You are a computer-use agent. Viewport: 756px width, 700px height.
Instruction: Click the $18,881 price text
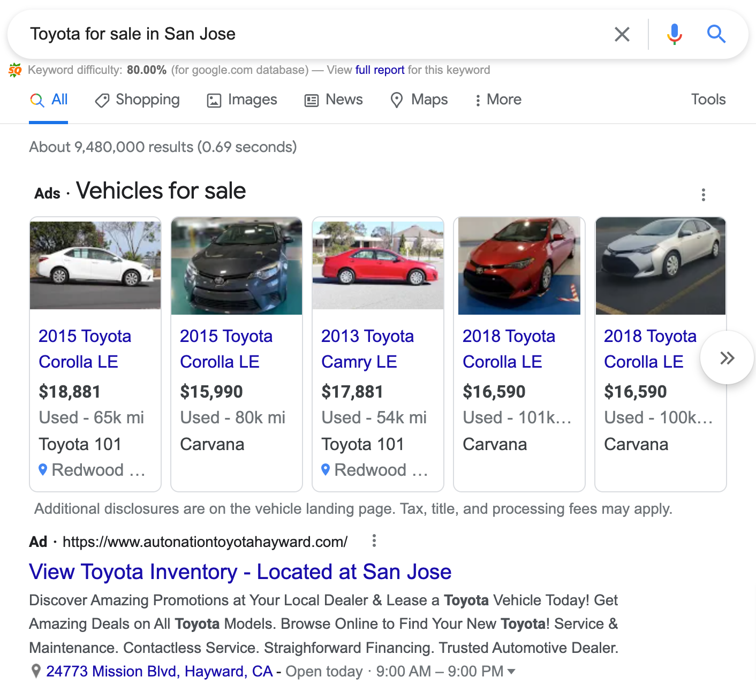click(x=70, y=392)
